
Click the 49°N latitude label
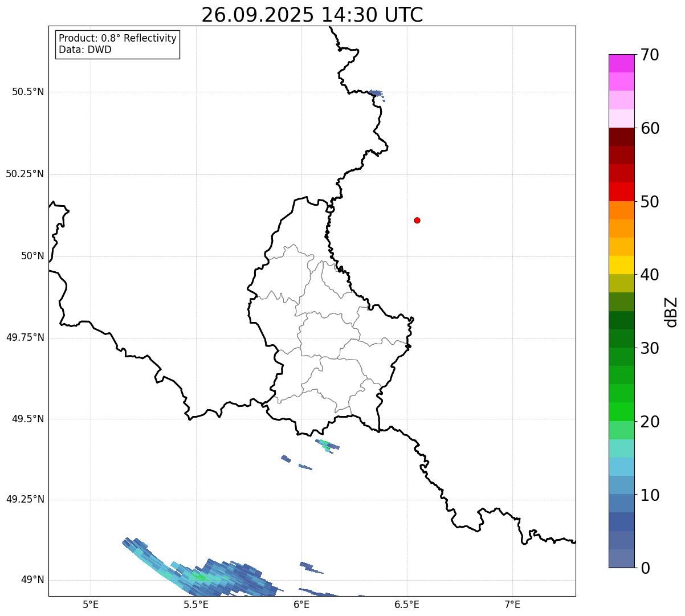(x=32, y=580)
